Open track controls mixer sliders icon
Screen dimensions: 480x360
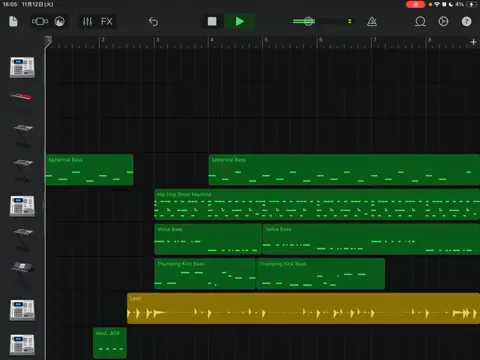point(87,22)
